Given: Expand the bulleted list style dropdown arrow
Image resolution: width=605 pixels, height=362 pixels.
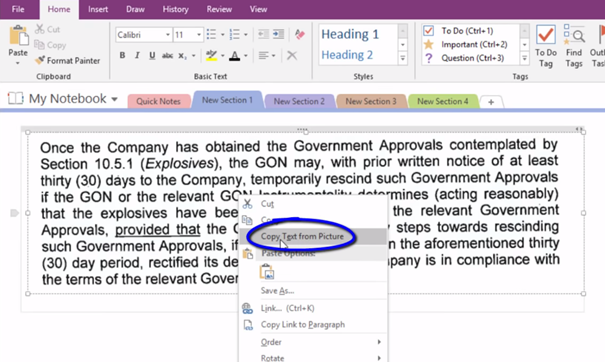Looking at the screenshot, I should tap(222, 35).
